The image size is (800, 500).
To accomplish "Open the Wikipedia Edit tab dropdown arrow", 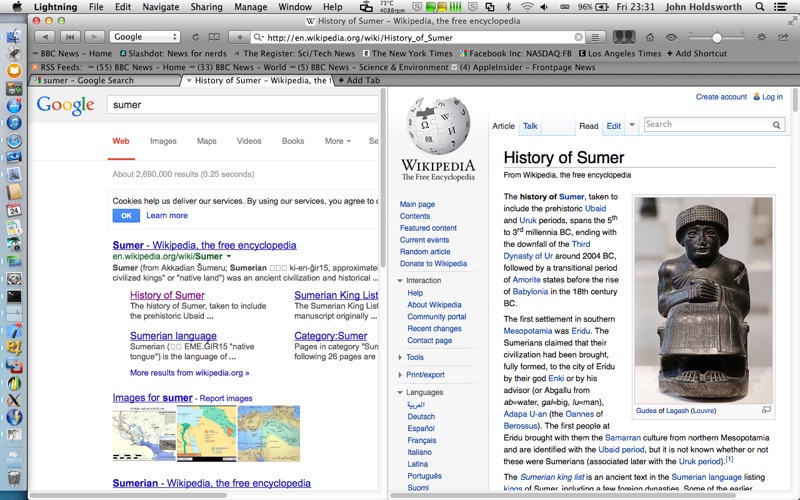I will [632, 125].
